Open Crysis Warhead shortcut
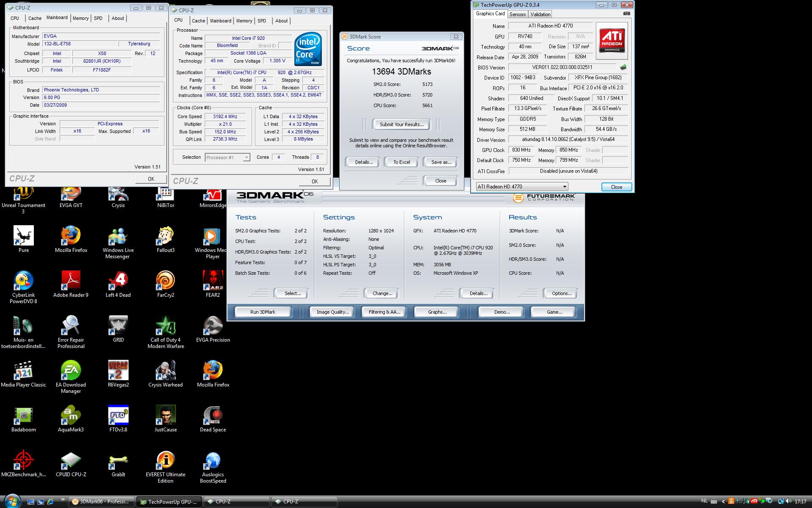Screen dimensions: 812x508 [x=165, y=374]
